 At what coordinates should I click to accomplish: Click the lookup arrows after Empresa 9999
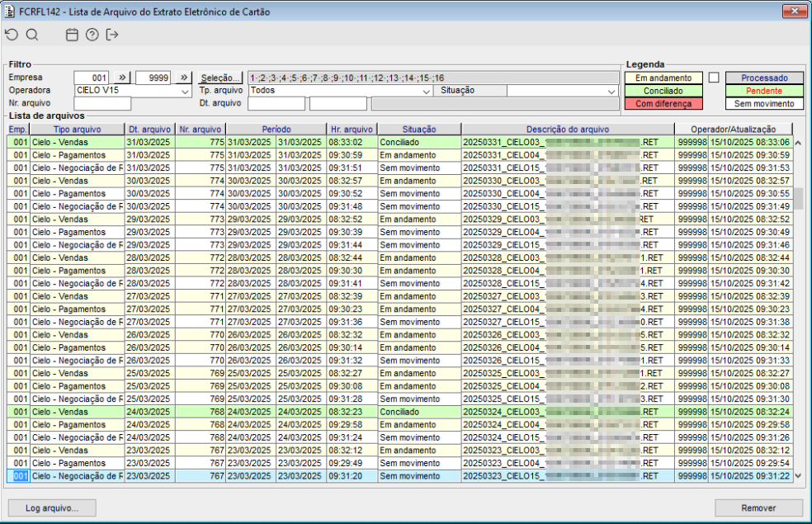click(x=184, y=78)
